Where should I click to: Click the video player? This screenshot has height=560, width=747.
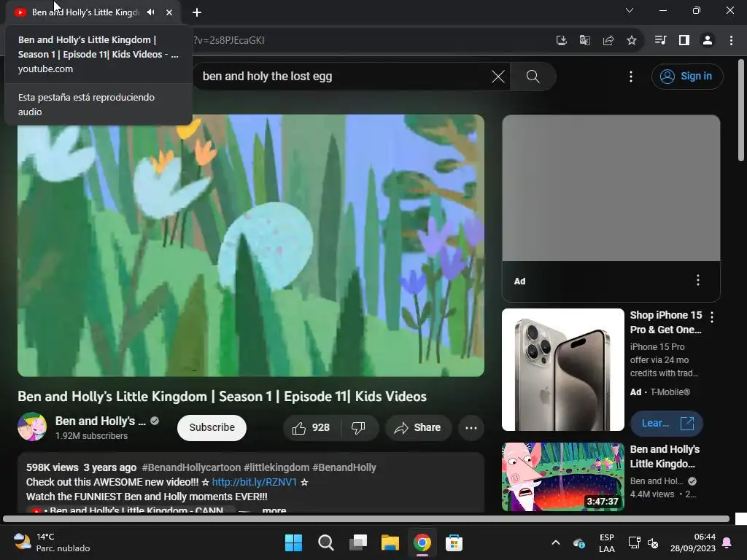(x=251, y=245)
